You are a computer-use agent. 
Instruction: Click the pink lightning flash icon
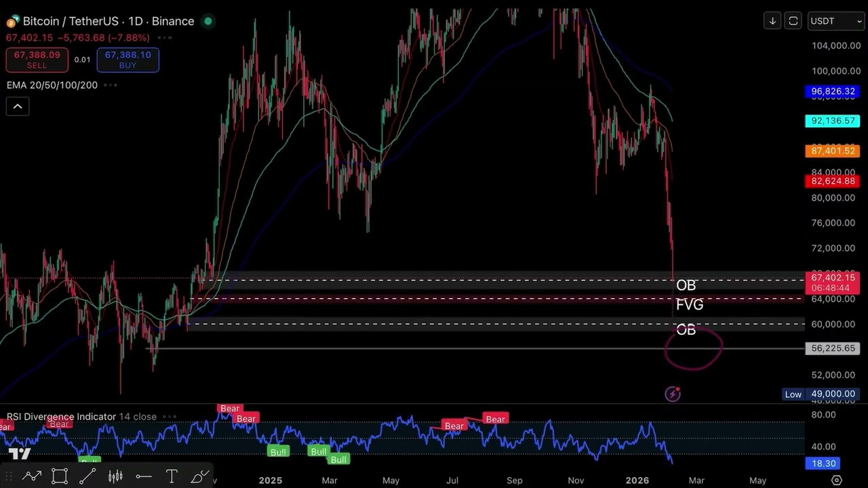tap(672, 394)
